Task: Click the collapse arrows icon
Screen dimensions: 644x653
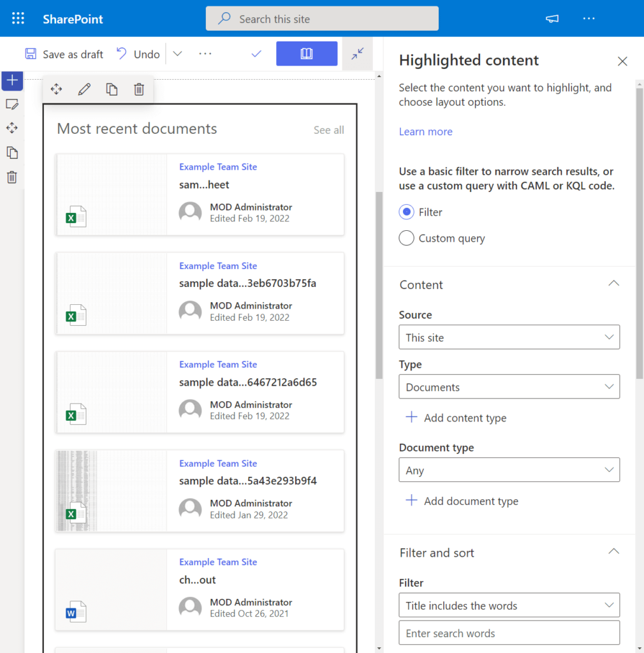Action: [357, 54]
